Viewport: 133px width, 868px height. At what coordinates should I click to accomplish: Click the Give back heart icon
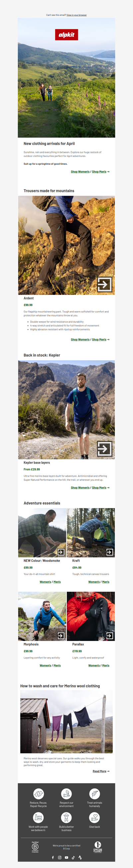click(94, 817)
